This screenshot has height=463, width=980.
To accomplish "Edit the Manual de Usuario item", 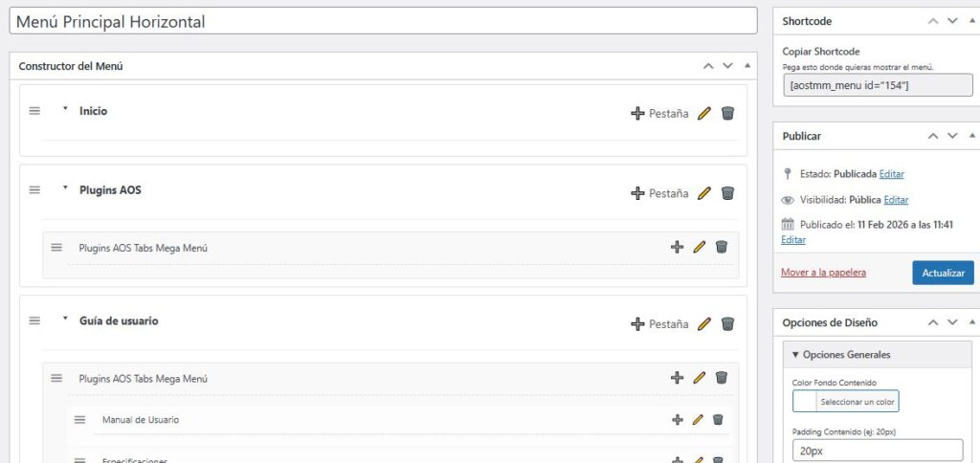I will [x=698, y=419].
